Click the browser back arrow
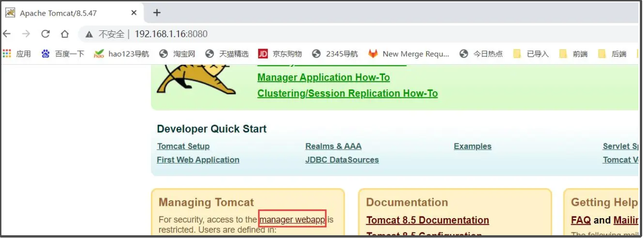The width and height of the screenshot is (644, 238). pyautogui.click(x=7, y=34)
